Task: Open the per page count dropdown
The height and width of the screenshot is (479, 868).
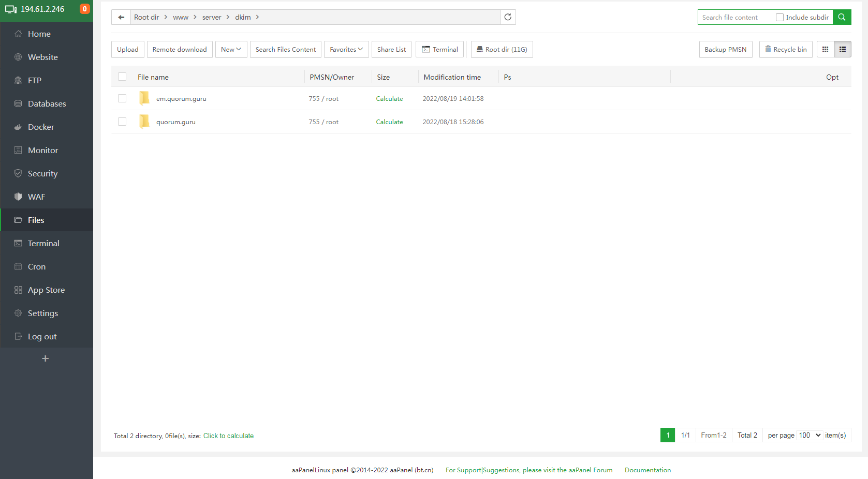Action: click(x=810, y=435)
